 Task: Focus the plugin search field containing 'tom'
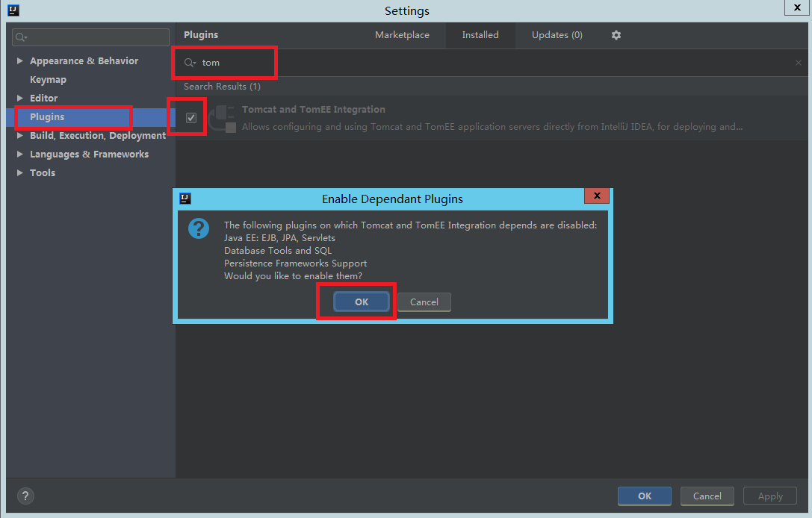pos(492,63)
